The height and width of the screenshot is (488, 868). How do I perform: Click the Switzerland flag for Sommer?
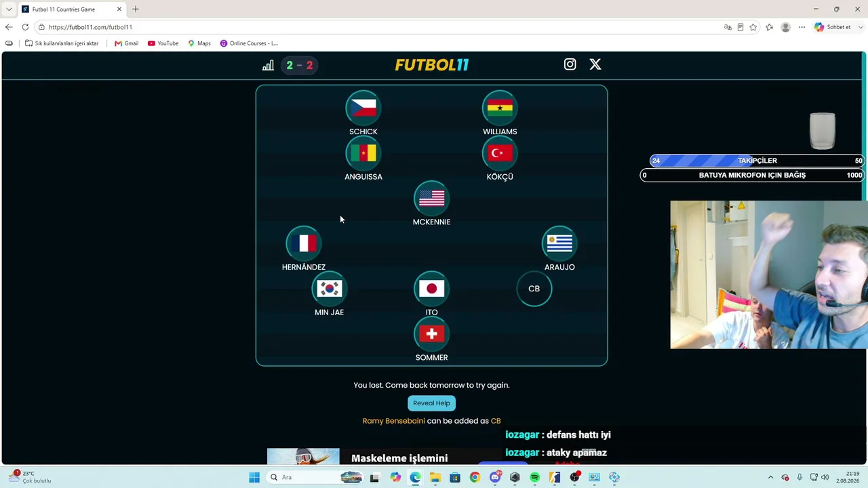coord(431,333)
